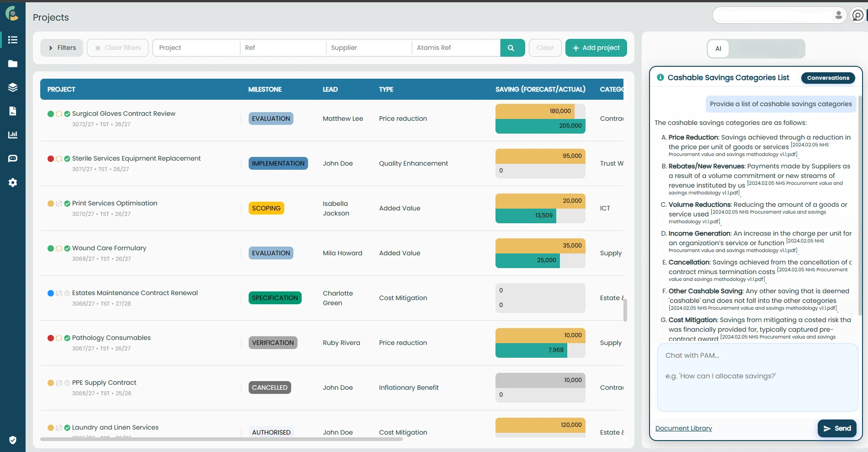Click the SCOPING milestone badge
The width and height of the screenshot is (868, 452).
click(x=266, y=208)
